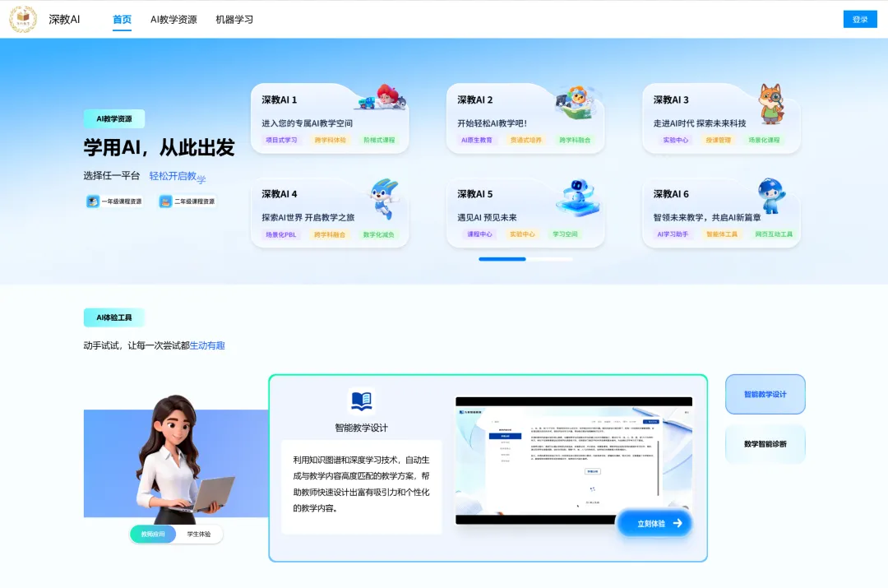
Task: Click the 智能体工具 tag
Action: click(x=722, y=234)
